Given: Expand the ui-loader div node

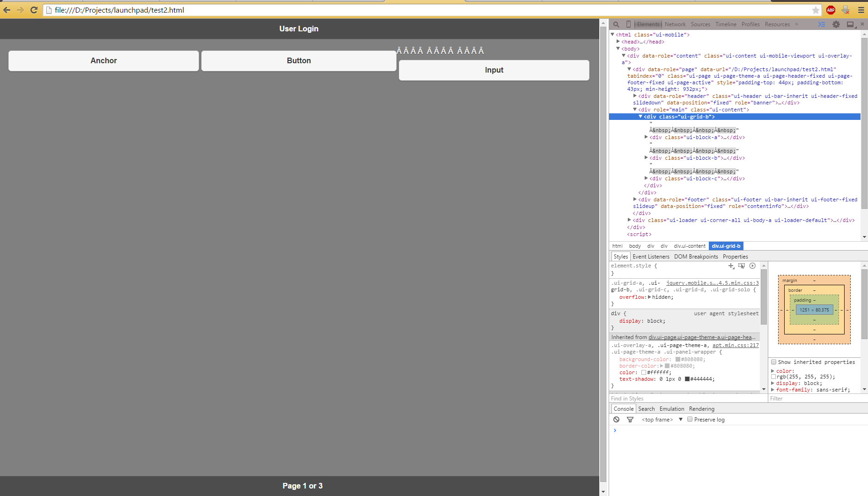Looking at the screenshot, I should [x=629, y=220].
